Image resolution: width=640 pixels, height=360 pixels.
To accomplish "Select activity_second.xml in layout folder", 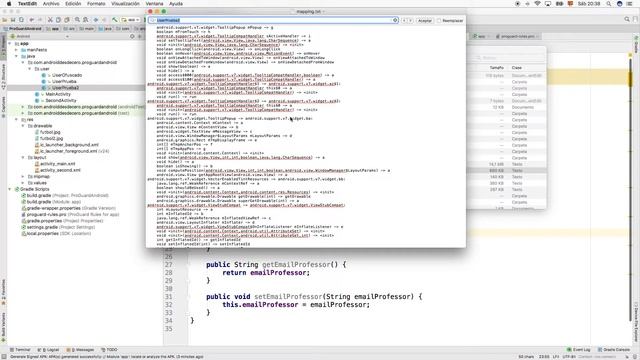I will (60, 170).
